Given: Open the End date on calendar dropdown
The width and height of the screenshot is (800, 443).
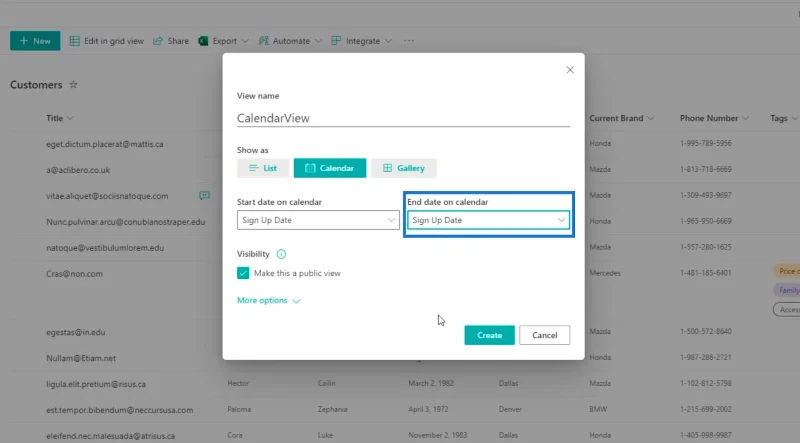Looking at the screenshot, I should coord(488,220).
